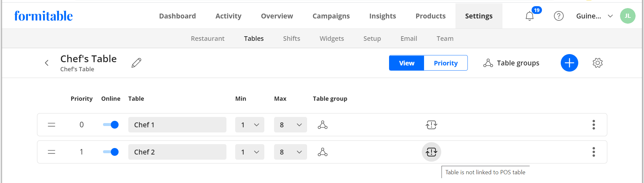Open the gear settings icon
This screenshot has width=644, height=183.
pos(597,63)
